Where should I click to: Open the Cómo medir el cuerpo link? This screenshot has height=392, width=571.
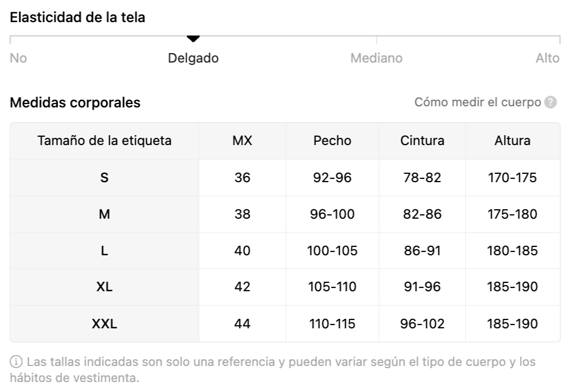pyautogui.click(x=477, y=102)
